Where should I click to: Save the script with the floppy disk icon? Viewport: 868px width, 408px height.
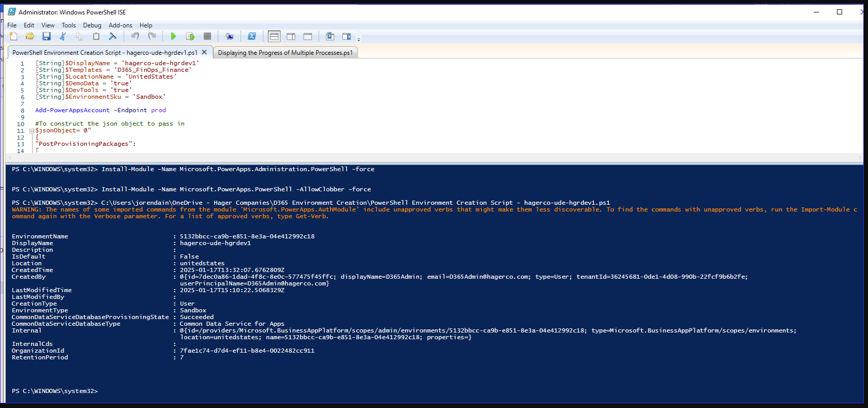click(x=47, y=36)
